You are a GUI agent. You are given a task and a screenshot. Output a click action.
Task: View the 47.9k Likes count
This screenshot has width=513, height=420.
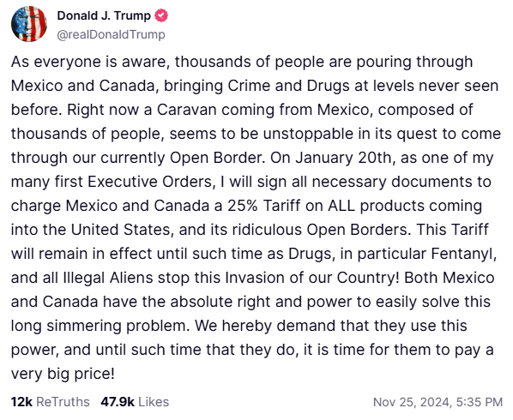click(118, 402)
